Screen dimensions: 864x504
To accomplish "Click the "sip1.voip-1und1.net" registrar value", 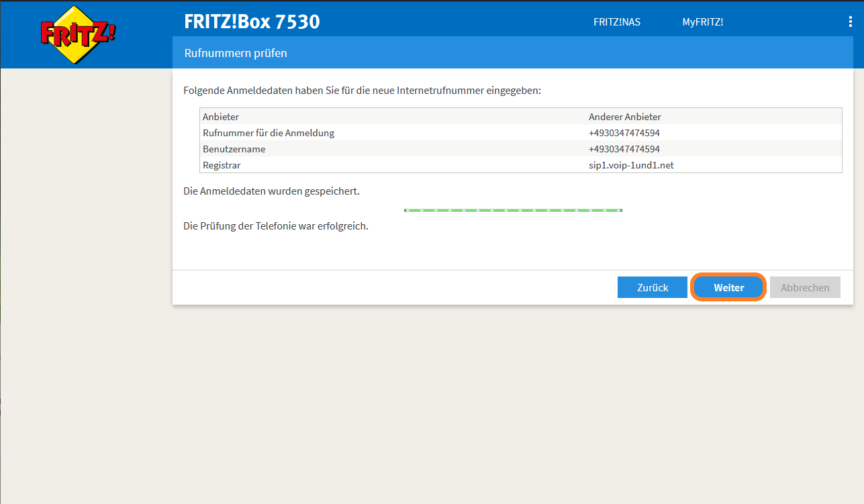I will click(631, 165).
